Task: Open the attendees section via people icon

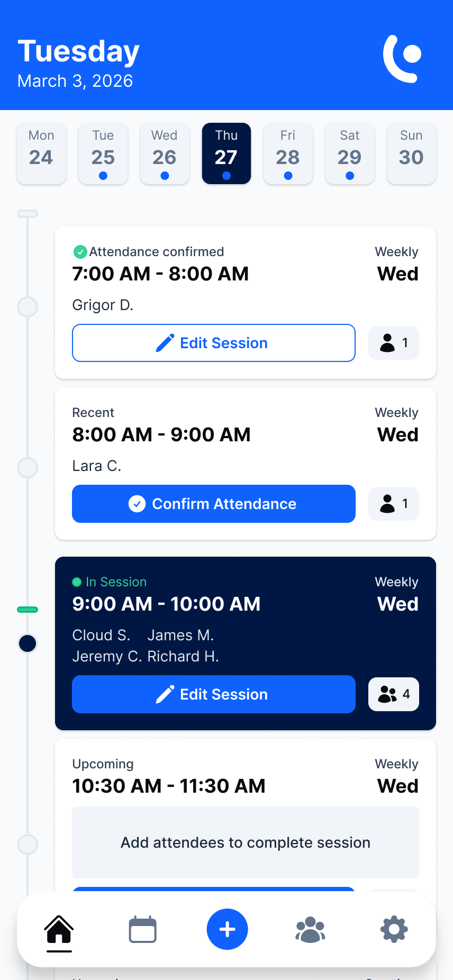Action: pyautogui.click(x=310, y=929)
